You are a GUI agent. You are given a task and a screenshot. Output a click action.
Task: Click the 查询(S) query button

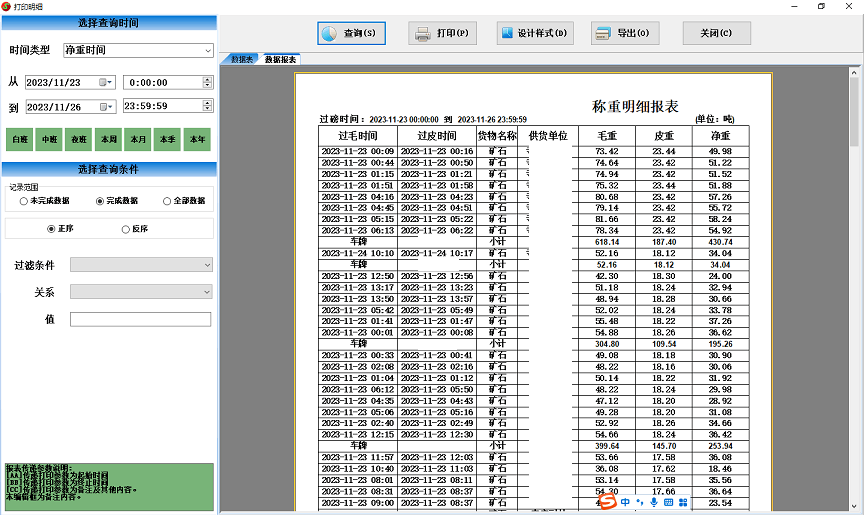coord(352,33)
